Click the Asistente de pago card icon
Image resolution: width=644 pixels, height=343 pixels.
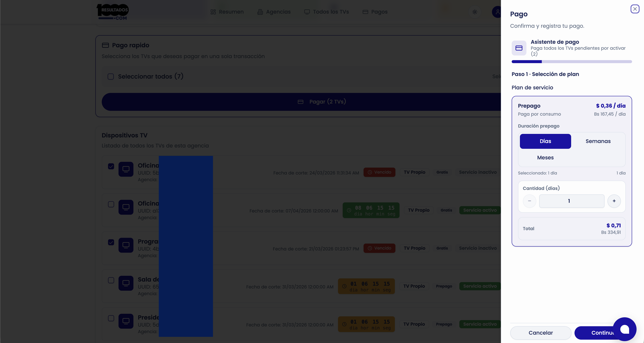519,48
